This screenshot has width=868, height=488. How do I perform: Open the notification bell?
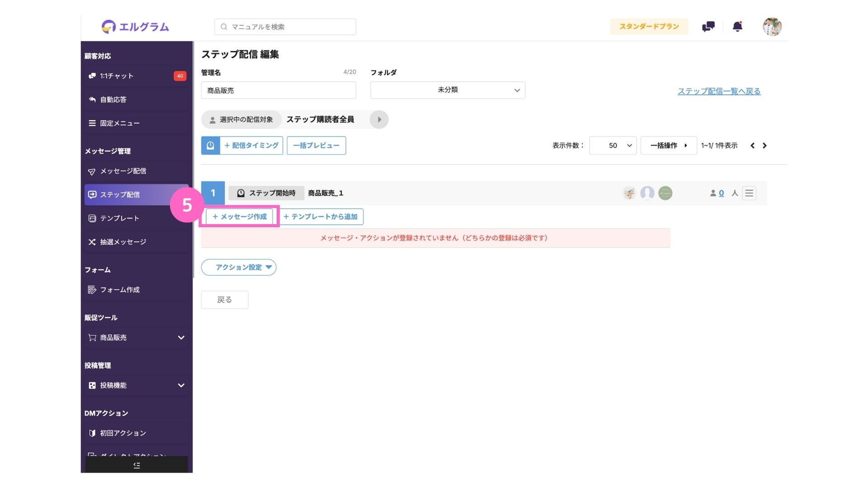pyautogui.click(x=737, y=27)
